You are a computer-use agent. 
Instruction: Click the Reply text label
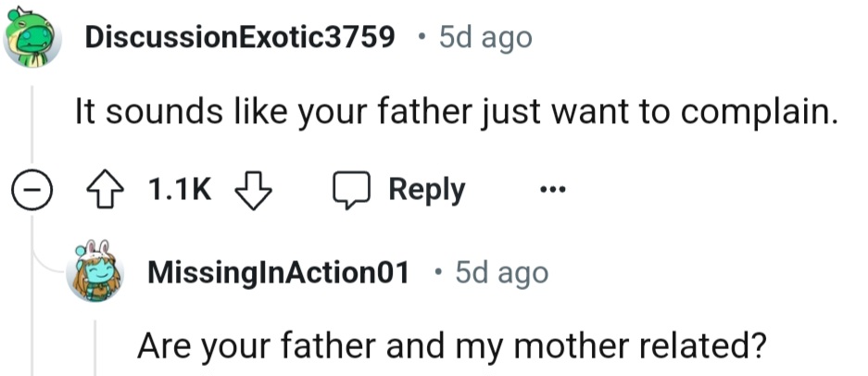point(426,190)
